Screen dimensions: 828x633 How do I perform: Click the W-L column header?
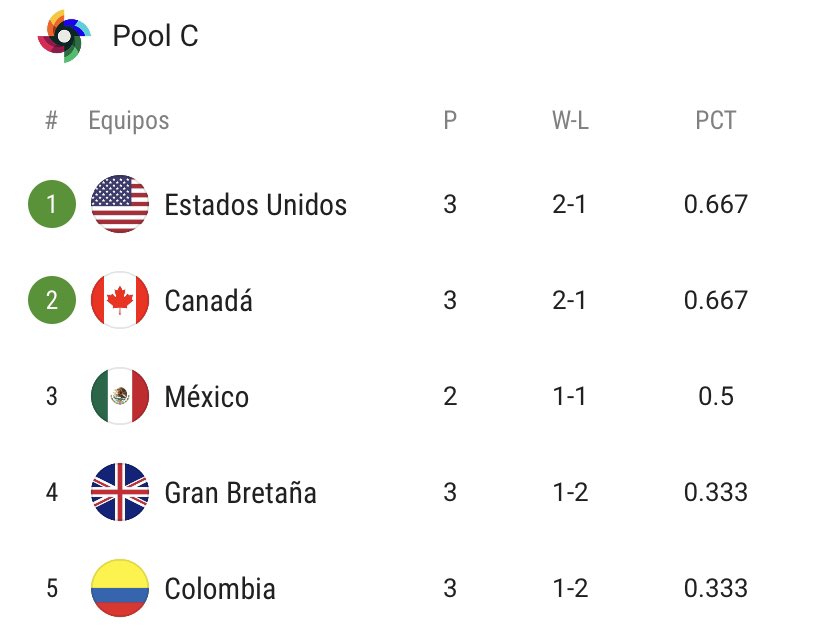(569, 121)
